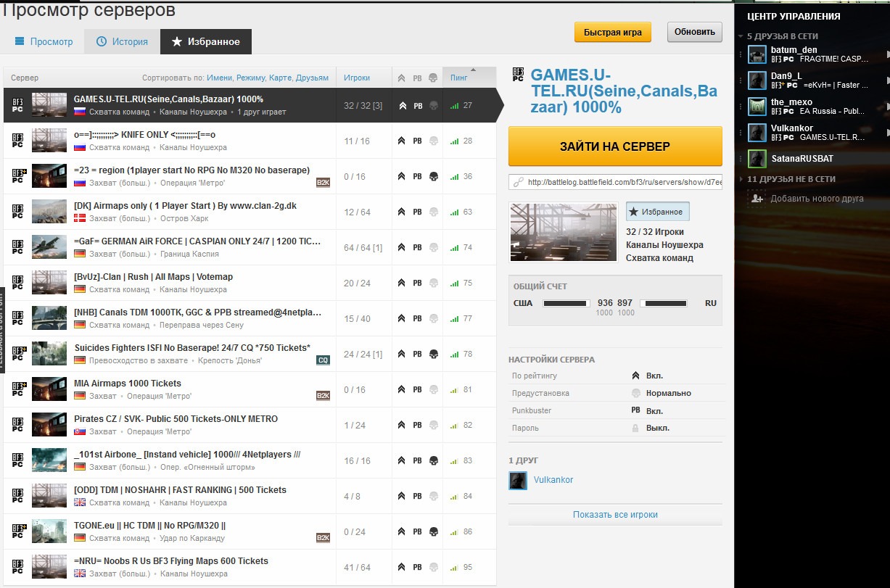Switch to the Просмотр tab
This screenshot has height=588, width=890.
44,41
